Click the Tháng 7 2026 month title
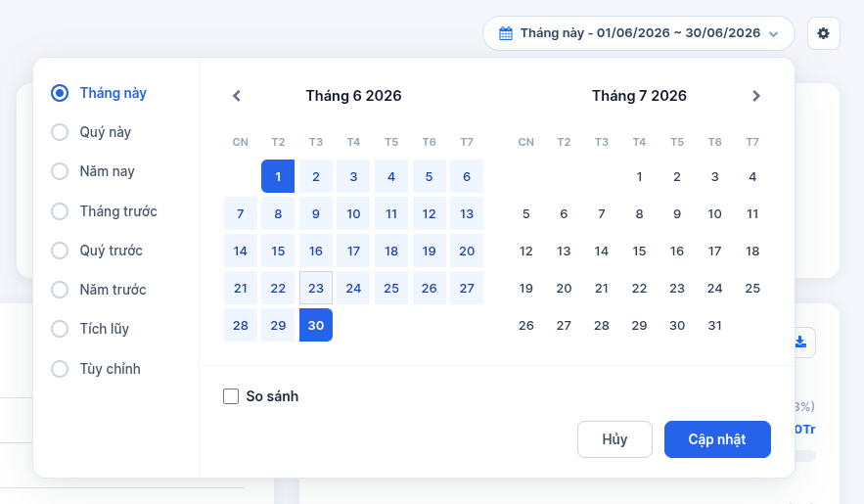This screenshot has height=504, width=864. click(639, 96)
